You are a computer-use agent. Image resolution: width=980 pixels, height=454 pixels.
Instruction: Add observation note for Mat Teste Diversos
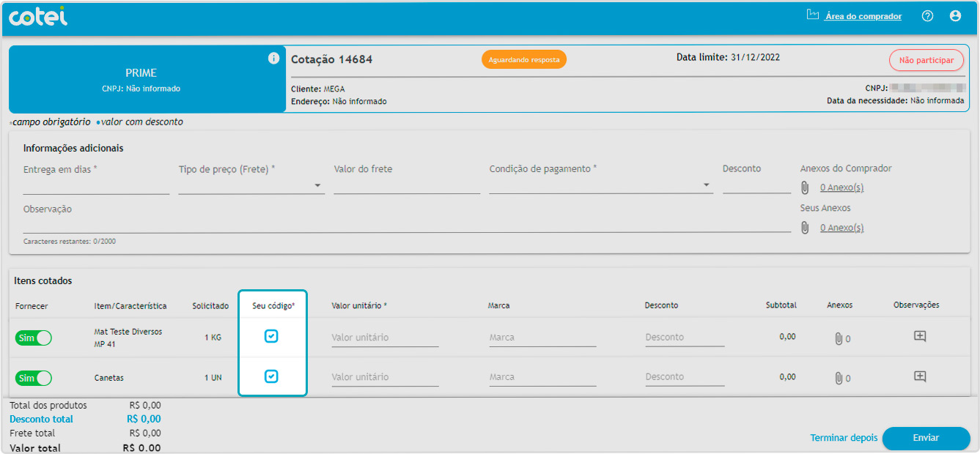point(920,337)
